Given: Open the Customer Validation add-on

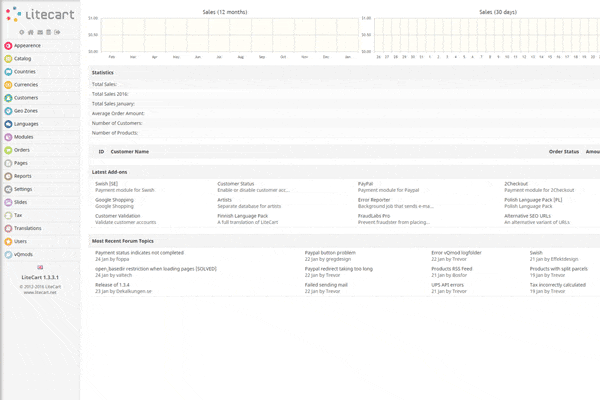Looking at the screenshot, I should [x=117, y=216].
